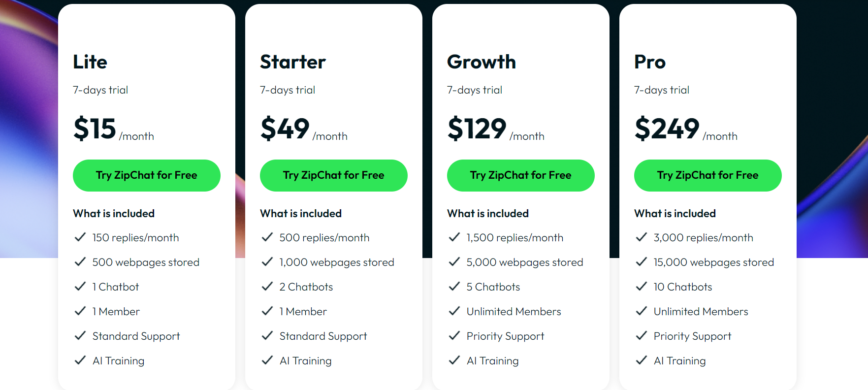This screenshot has height=390, width=868.
Task: Click Try ZipChat for Free under Lite plan
Action: click(146, 175)
